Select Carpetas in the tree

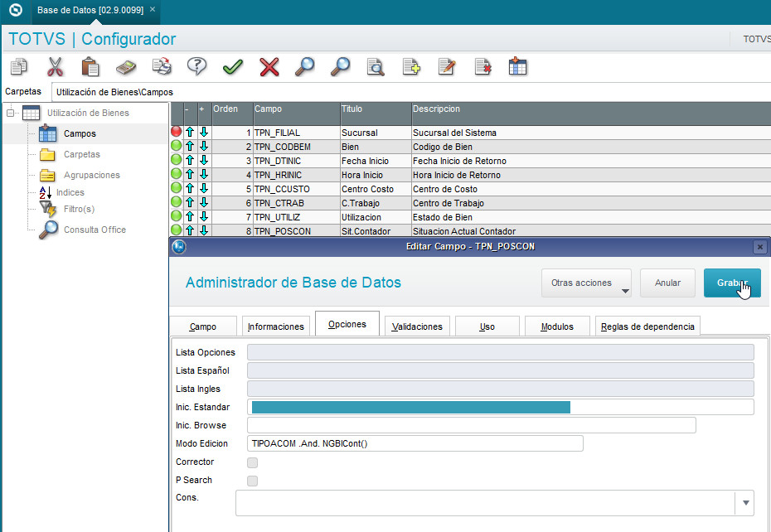point(81,154)
